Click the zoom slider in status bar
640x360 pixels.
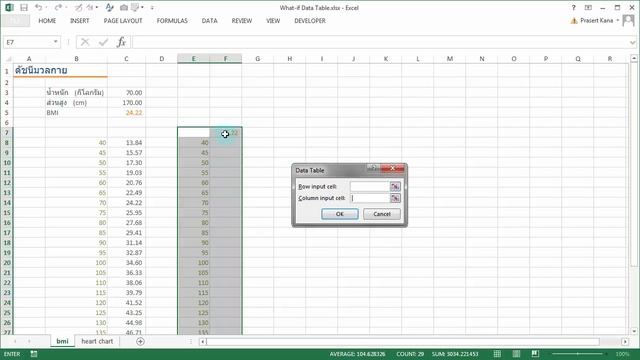pos(578,354)
